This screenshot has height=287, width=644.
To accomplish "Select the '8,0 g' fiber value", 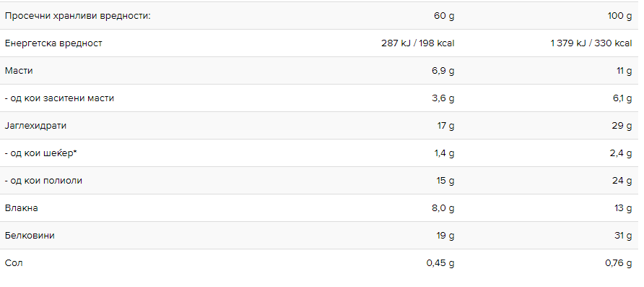I will click(443, 208).
